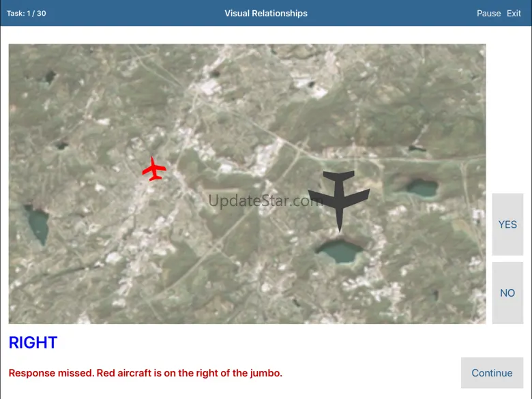The image size is (532, 399).
Task: Click the Visual Relationships title
Action: click(x=266, y=13)
